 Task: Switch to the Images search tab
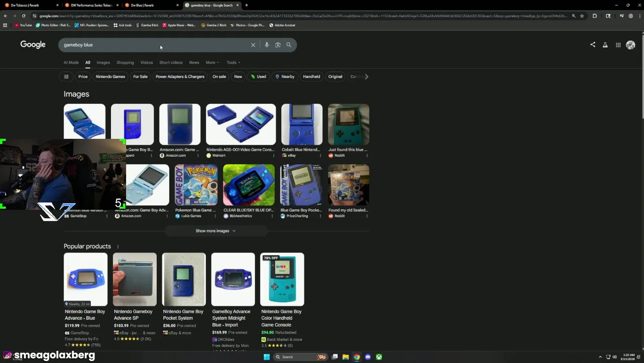tap(103, 63)
